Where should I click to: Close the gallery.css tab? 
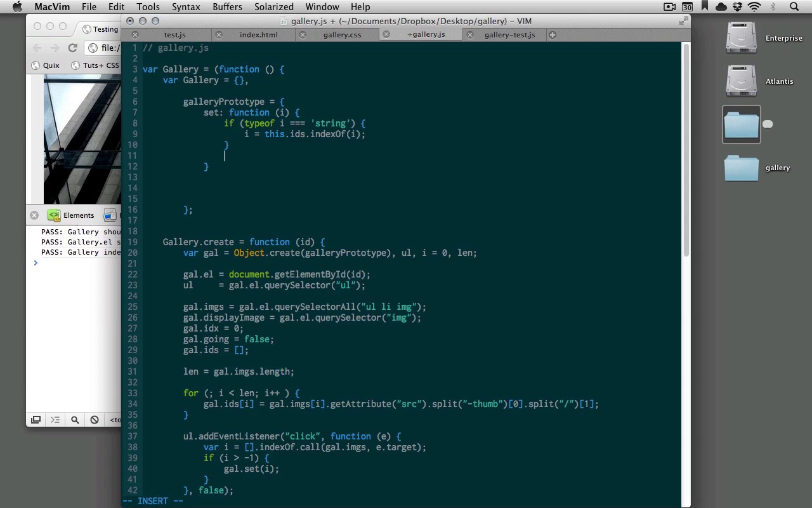click(x=303, y=35)
